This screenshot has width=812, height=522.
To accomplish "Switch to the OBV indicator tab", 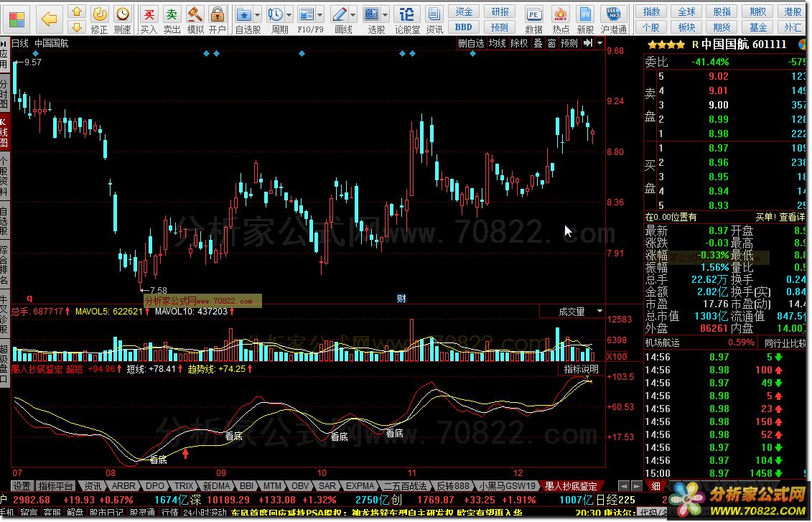I will point(300,486).
